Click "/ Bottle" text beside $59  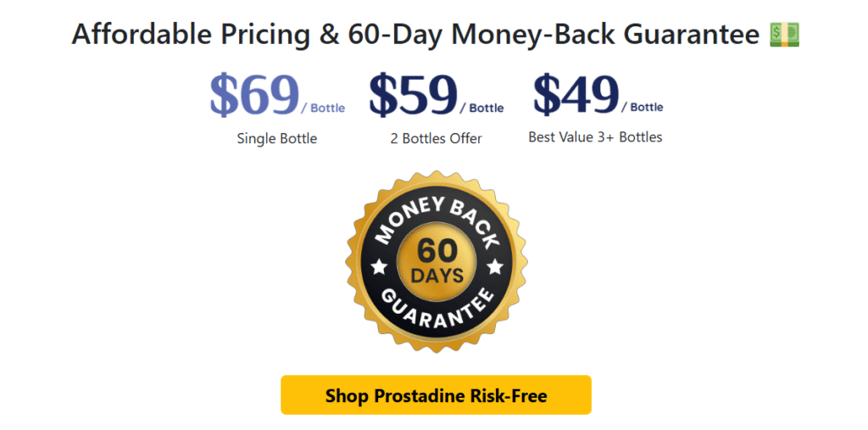pos(481,108)
